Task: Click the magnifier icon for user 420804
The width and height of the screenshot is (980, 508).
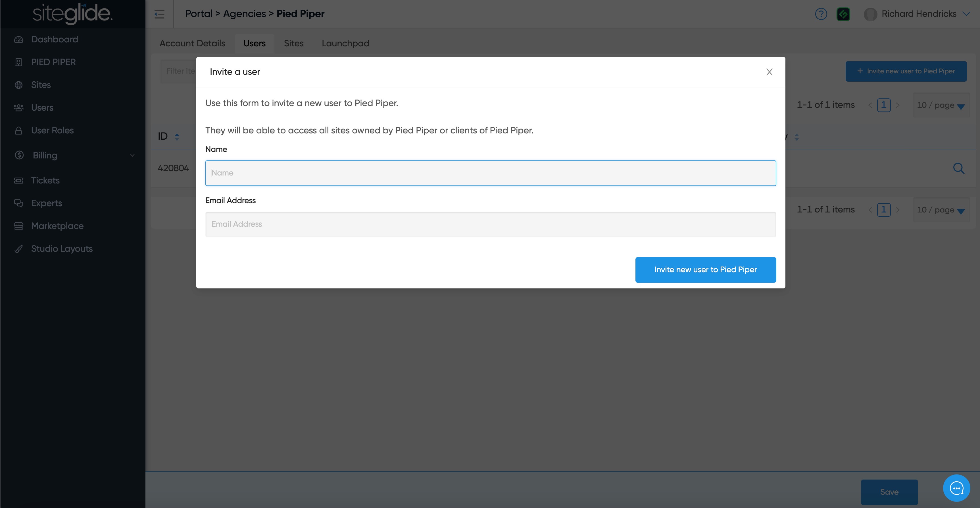Action: tap(958, 168)
